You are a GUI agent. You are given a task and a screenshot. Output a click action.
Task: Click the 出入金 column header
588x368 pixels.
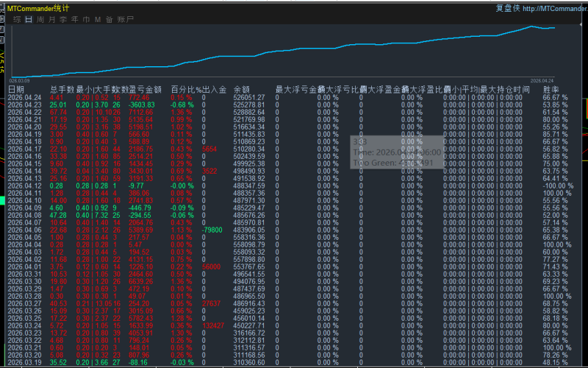(x=215, y=89)
